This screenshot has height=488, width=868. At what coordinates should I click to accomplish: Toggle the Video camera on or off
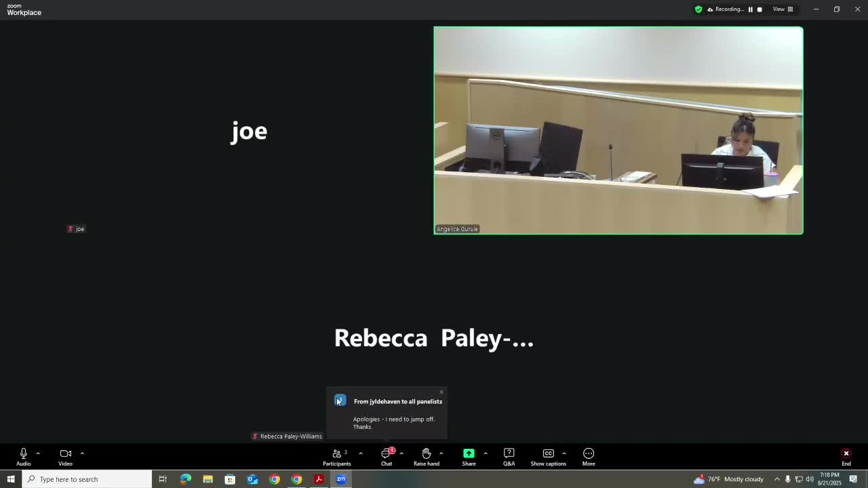coord(65,457)
